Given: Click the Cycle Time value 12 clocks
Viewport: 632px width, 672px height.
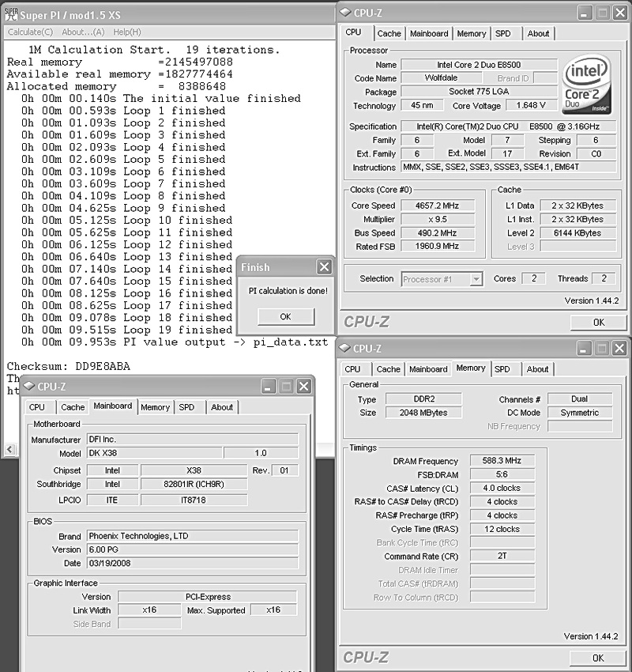Looking at the screenshot, I should pyautogui.click(x=502, y=529).
